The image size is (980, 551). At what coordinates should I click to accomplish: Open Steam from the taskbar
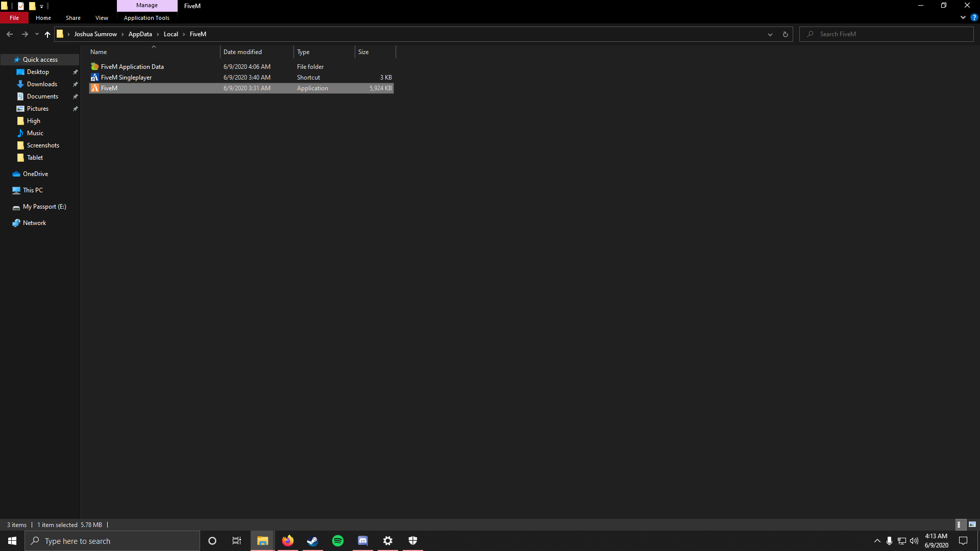coord(312,541)
